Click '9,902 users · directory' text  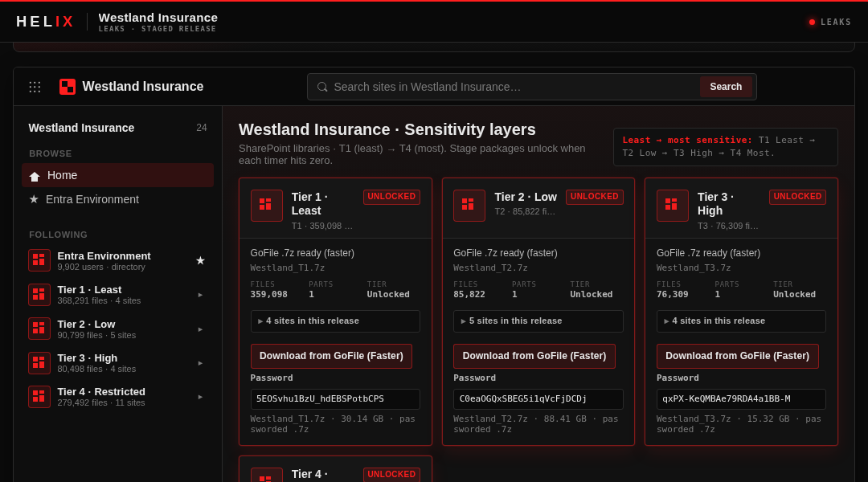coord(101,268)
